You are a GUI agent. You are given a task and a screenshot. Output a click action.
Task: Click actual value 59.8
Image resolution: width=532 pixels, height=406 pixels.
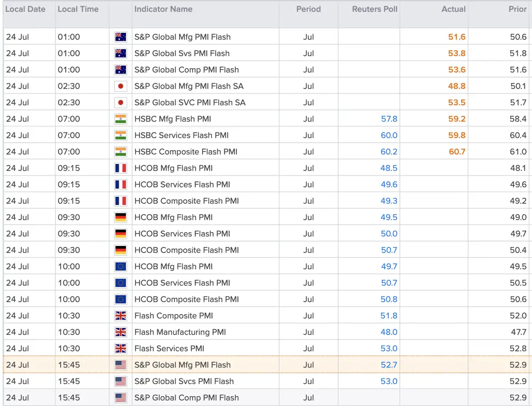[457, 136]
